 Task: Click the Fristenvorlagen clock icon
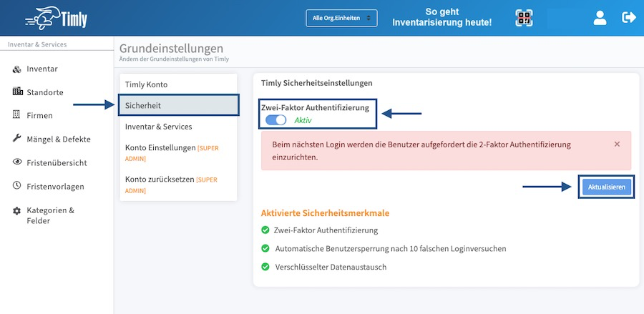[x=17, y=185]
